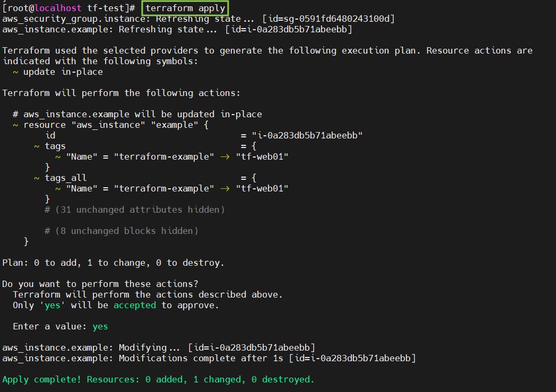
Task: Click '(31 unchanged attributes hidden)' comment
Action: [135, 210]
